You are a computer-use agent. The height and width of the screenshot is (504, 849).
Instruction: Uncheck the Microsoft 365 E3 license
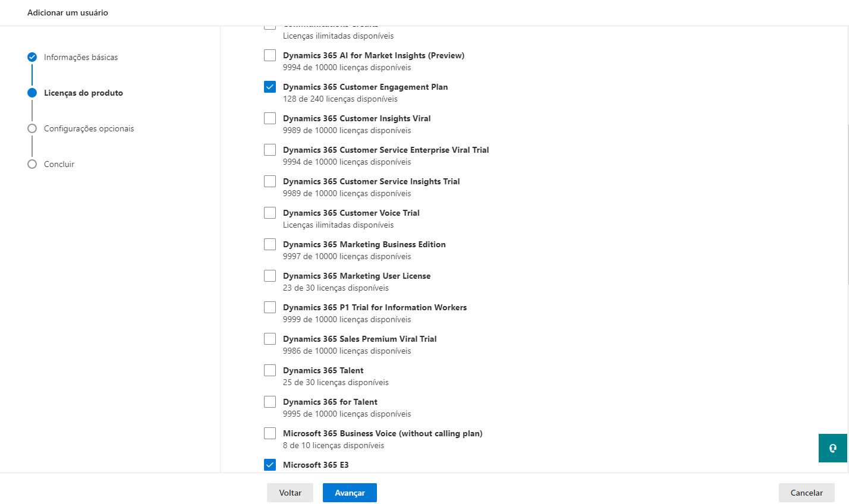point(270,465)
